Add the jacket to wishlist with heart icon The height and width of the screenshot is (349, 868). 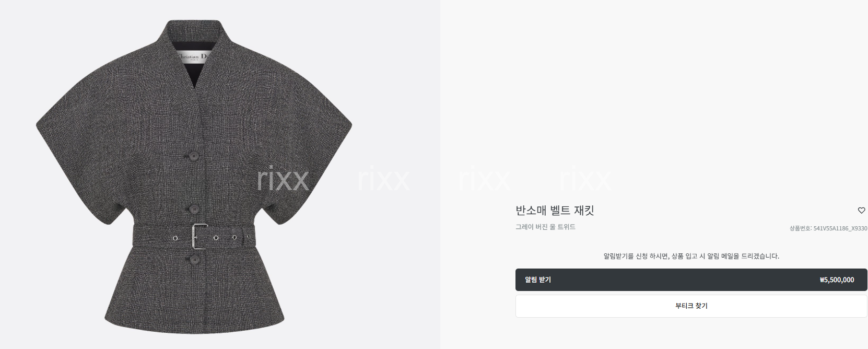coord(861,211)
